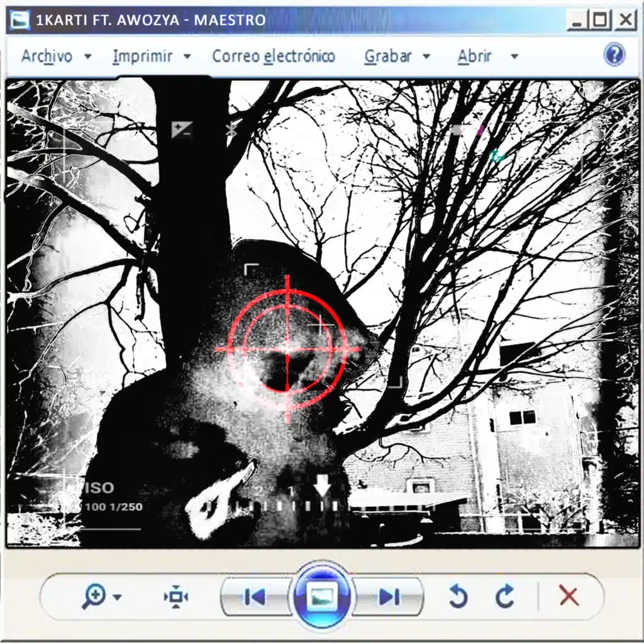644x644 pixels.
Task: Click the photo viewer icon in title bar
Action: point(20,20)
